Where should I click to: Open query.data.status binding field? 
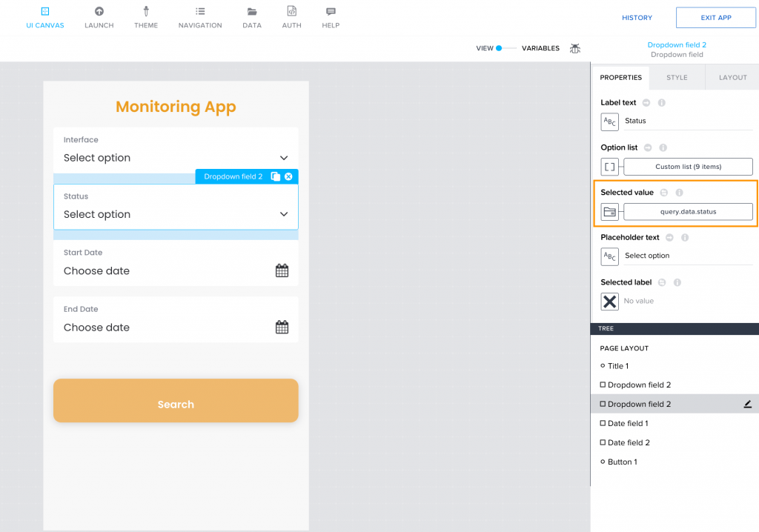coord(688,212)
